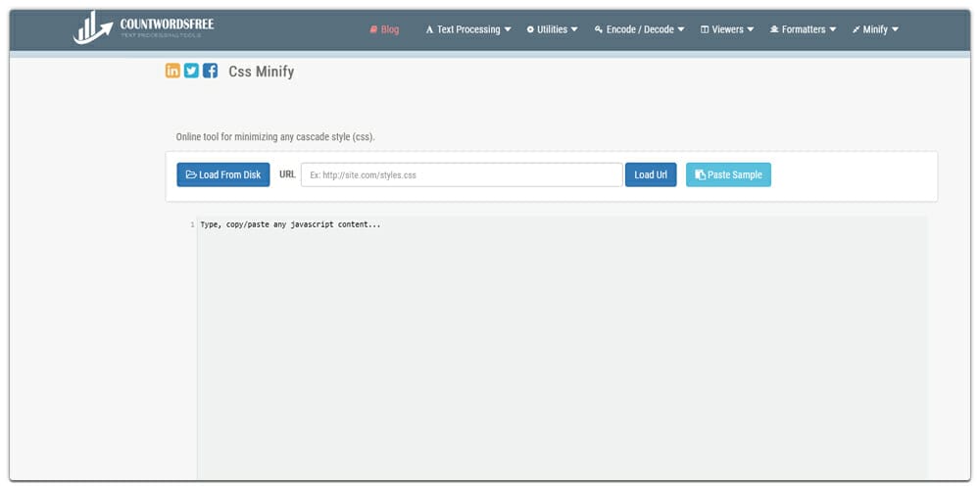The width and height of the screenshot is (980, 490).
Task: Expand Minify dropdown arrow
Action: 895,29
